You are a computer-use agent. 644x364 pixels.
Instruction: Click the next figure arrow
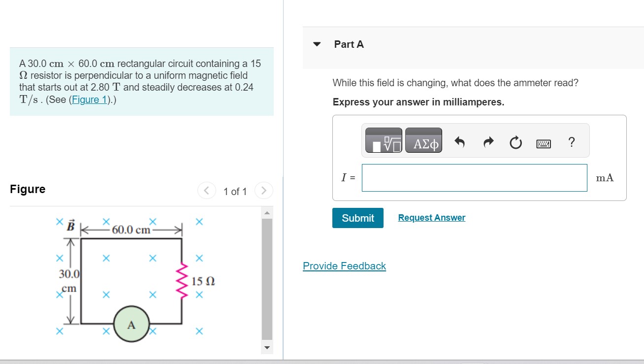pos(264,191)
